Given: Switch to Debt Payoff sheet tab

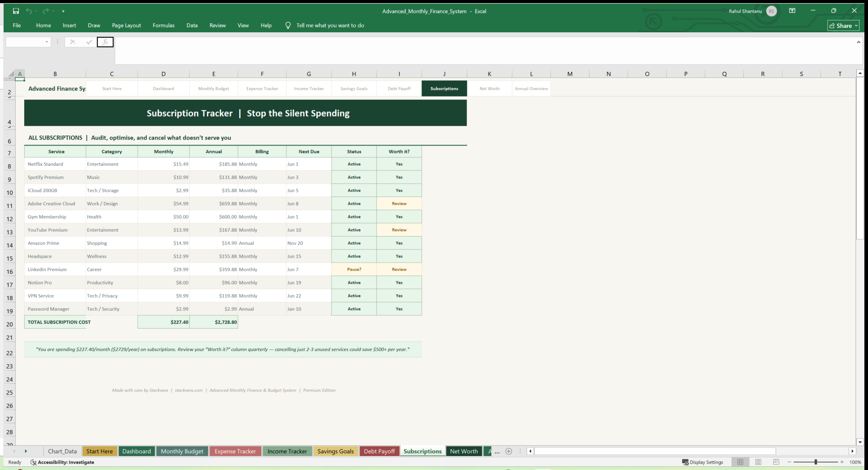Looking at the screenshot, I should pos(379,451).
